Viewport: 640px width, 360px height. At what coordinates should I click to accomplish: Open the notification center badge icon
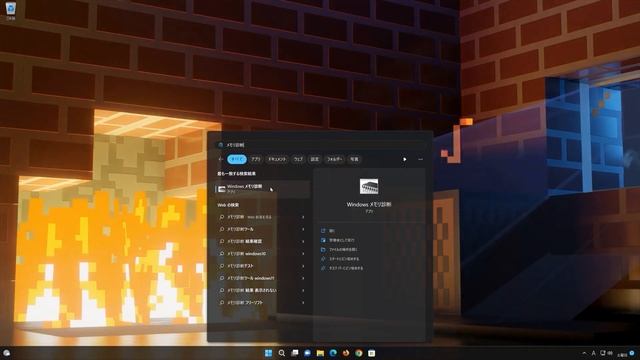[632, 353]
